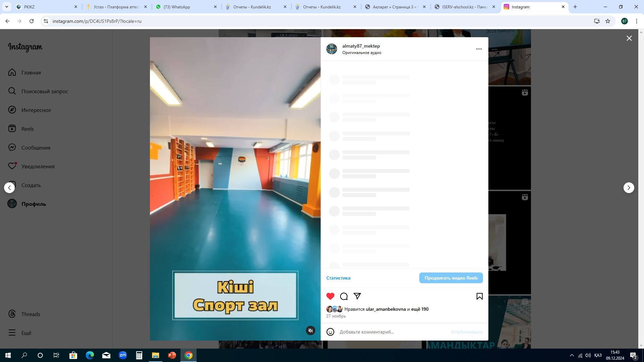The width and height of the screenshot is (644, 362).
Task: Unlike the post with the red heart
Action: pyautogui.click(x=330, y=296)
